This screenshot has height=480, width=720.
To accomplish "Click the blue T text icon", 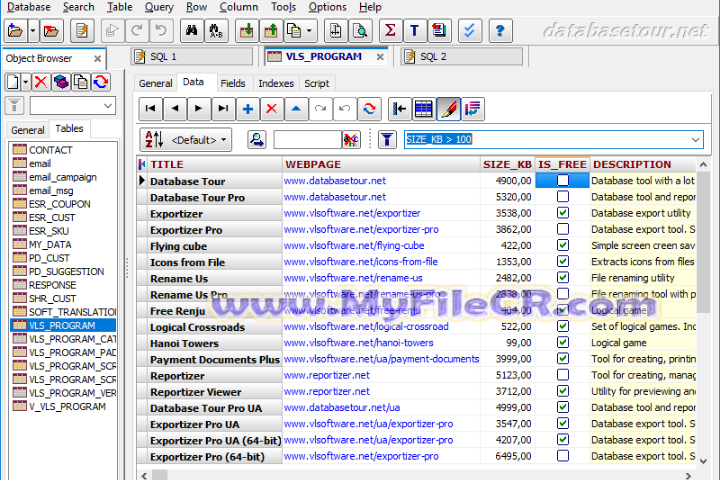I will [414, 31].
